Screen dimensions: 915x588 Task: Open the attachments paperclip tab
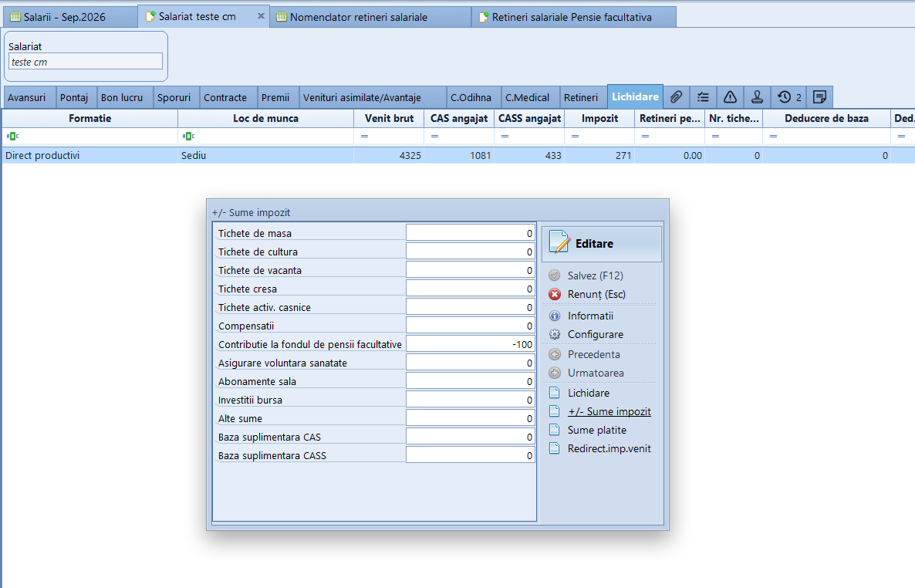coord(676,97)
